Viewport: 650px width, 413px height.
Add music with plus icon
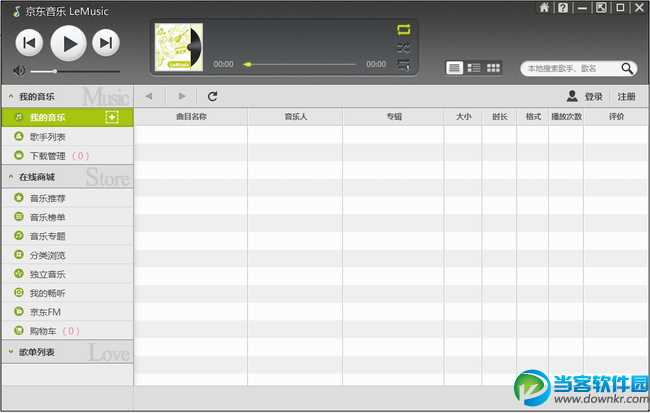[112, 117]
